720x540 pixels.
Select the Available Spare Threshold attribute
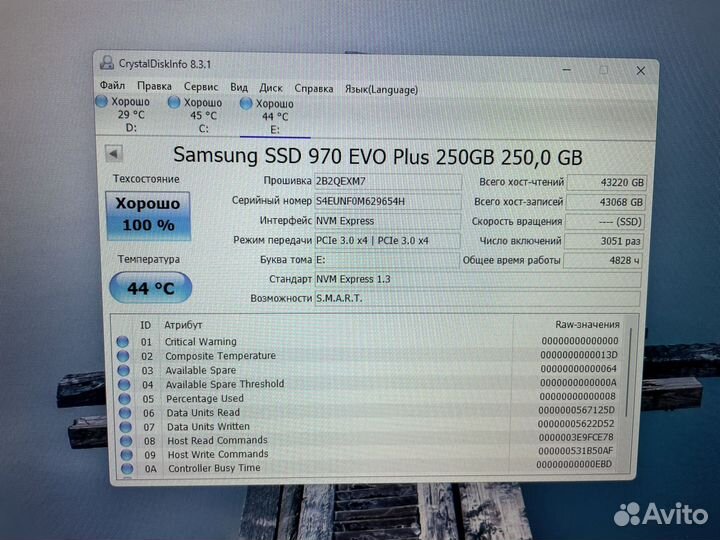pos(225,384)
